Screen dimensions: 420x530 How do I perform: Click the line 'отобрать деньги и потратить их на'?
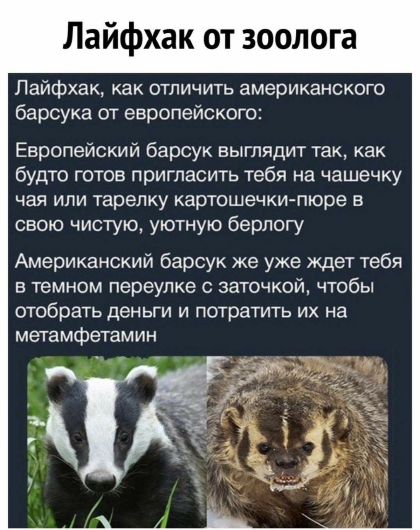point(180,311)
